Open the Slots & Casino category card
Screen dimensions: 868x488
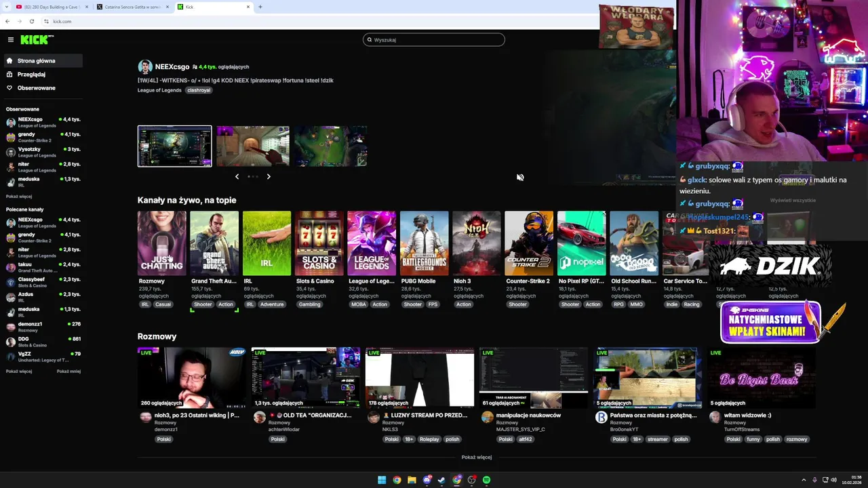click(319, 243)
